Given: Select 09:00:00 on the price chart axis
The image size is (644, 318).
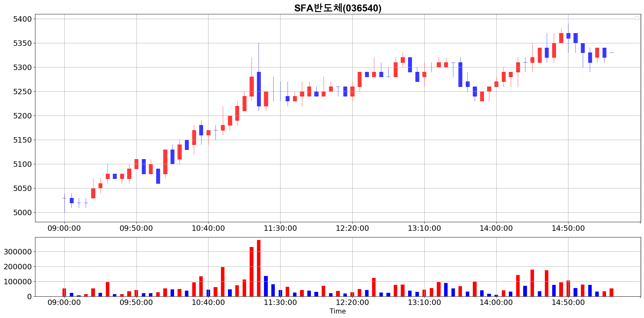Looking at the screenshot, I should pos(64,228).
